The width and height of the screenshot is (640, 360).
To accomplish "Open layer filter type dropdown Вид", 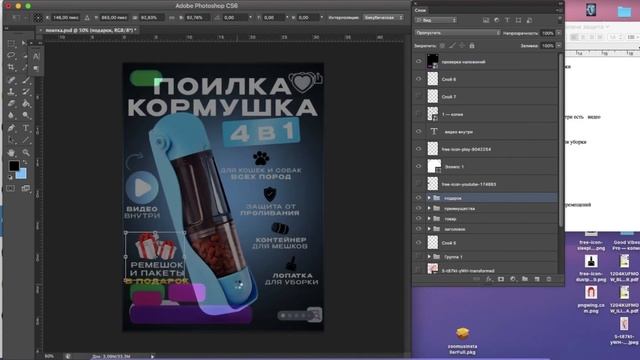I will (436, 20).
